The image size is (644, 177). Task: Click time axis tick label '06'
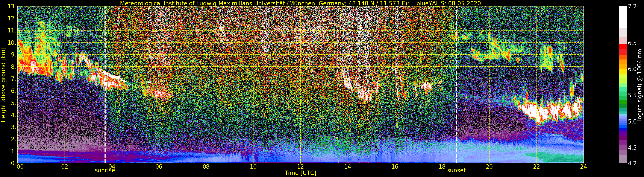point(159,167)
